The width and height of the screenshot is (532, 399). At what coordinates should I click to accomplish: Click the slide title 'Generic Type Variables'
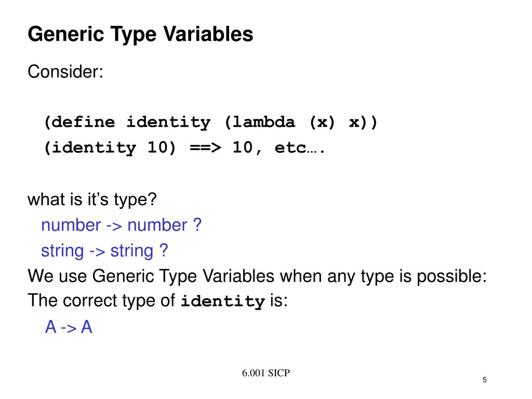(x=140, y=35)
